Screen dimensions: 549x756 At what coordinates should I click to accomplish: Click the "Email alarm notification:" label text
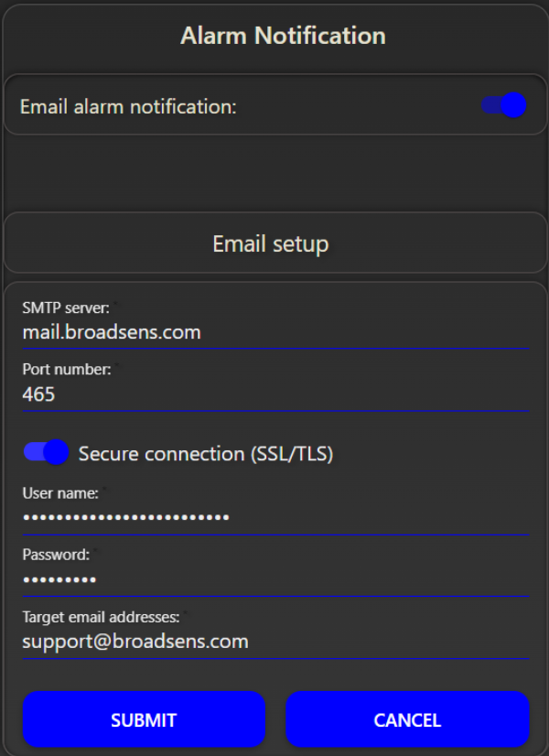[128, 107]
